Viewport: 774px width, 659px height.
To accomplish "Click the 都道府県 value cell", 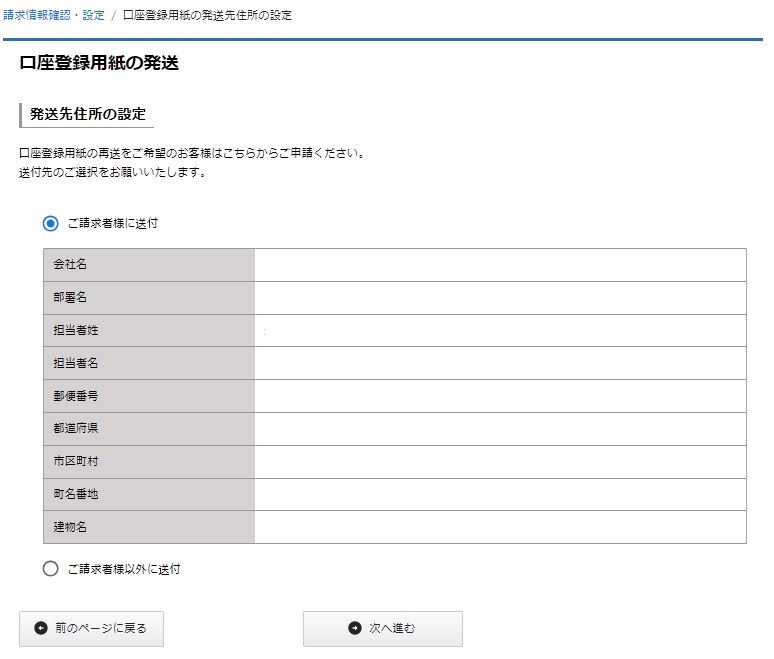I will pyautogui.click(x=501, y=429).
